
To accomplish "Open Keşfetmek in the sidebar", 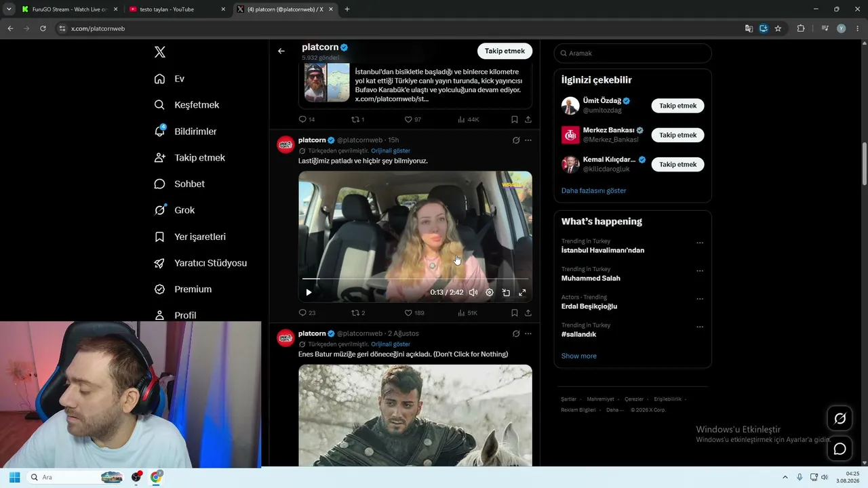I will click(x=187, y=105).
